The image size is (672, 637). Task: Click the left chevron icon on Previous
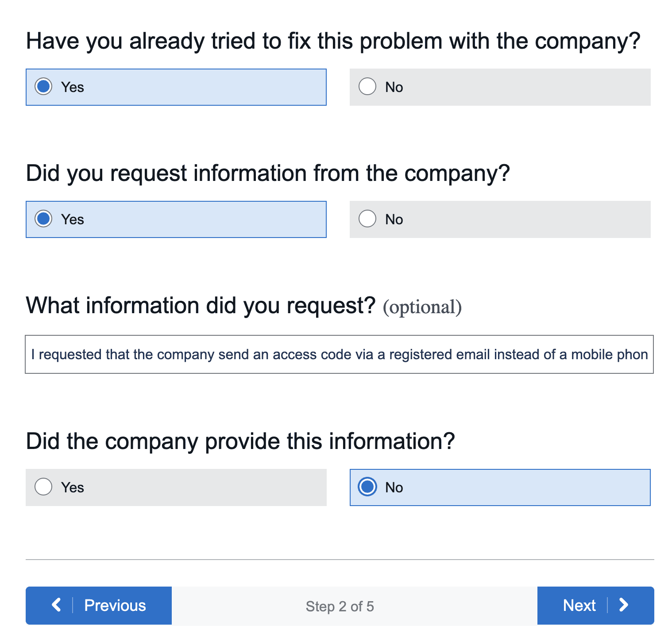56,605
